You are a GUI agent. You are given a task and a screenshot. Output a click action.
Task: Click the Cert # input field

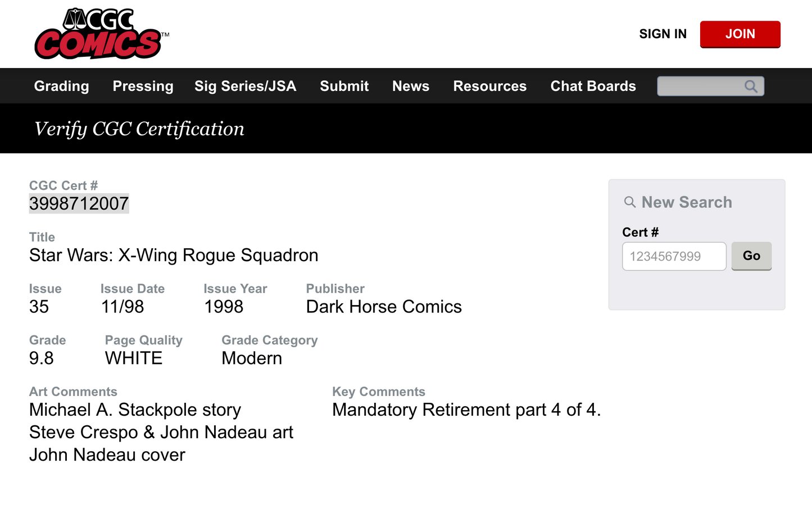point(674,257)
